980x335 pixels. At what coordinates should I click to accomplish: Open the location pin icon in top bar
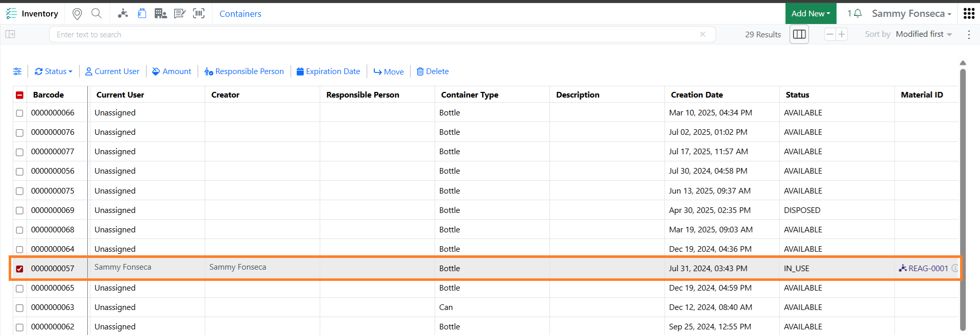[x=77, y=14]
